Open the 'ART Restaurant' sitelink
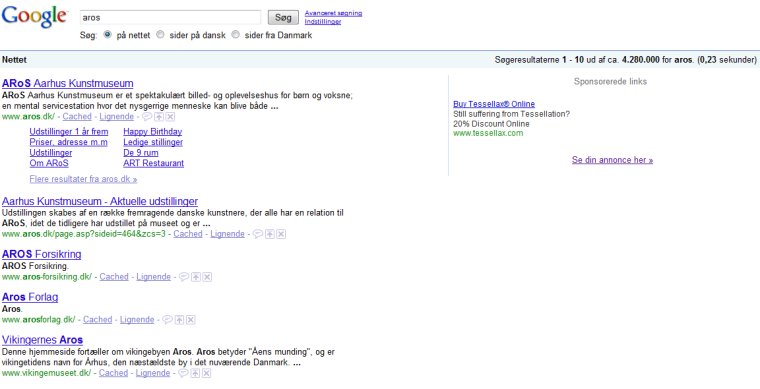 pyautogui.click(x=154, y=163)
